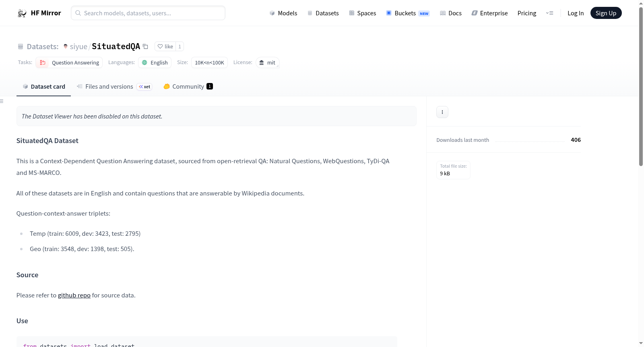The width and height of the screenshot is (644, 347).
Task: Like the SituatedQA dataset
Action: [165, 46]
